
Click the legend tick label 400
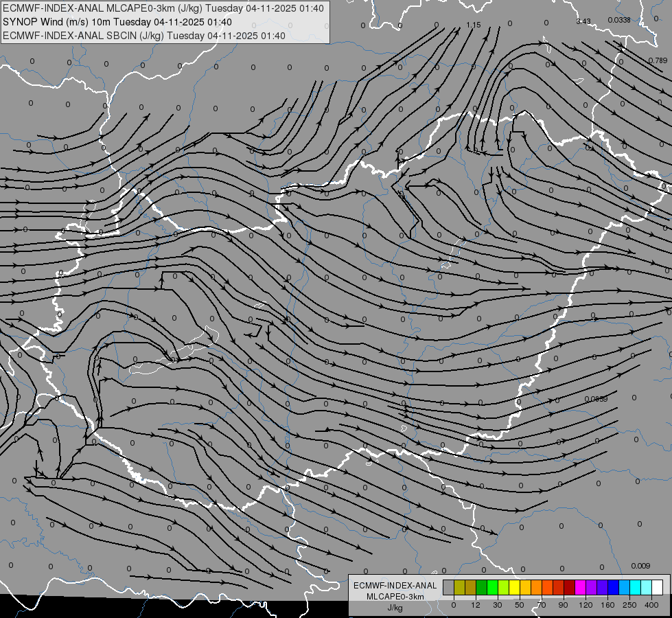click(x=651, y=605)
